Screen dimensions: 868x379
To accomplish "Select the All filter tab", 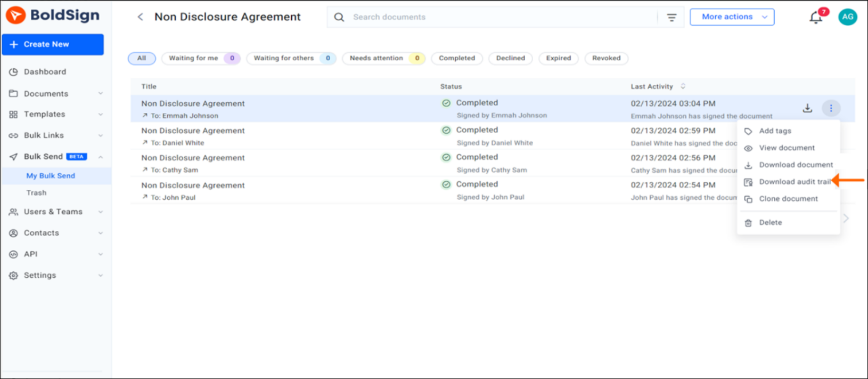I will pyautogui.click(x=142, y=59).
